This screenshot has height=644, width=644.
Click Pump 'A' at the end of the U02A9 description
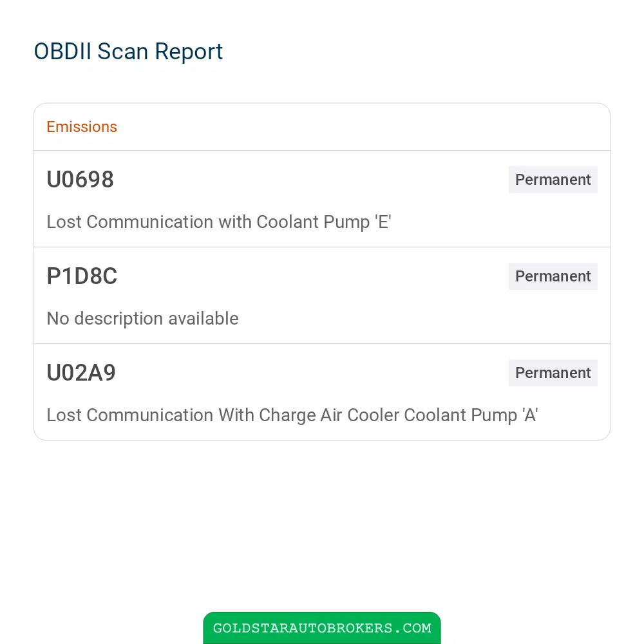(x=504, y=415)
